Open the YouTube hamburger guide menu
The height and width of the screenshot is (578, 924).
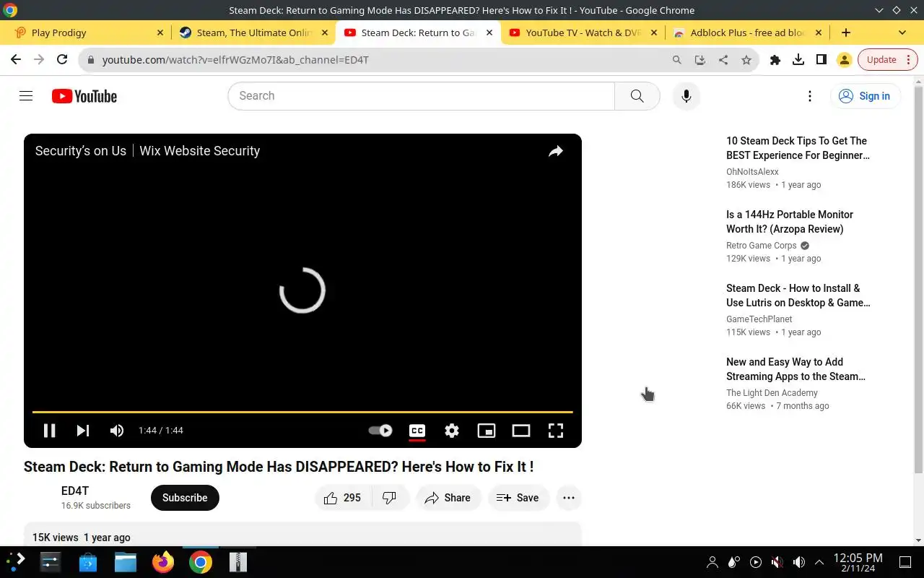click(26, 96)
